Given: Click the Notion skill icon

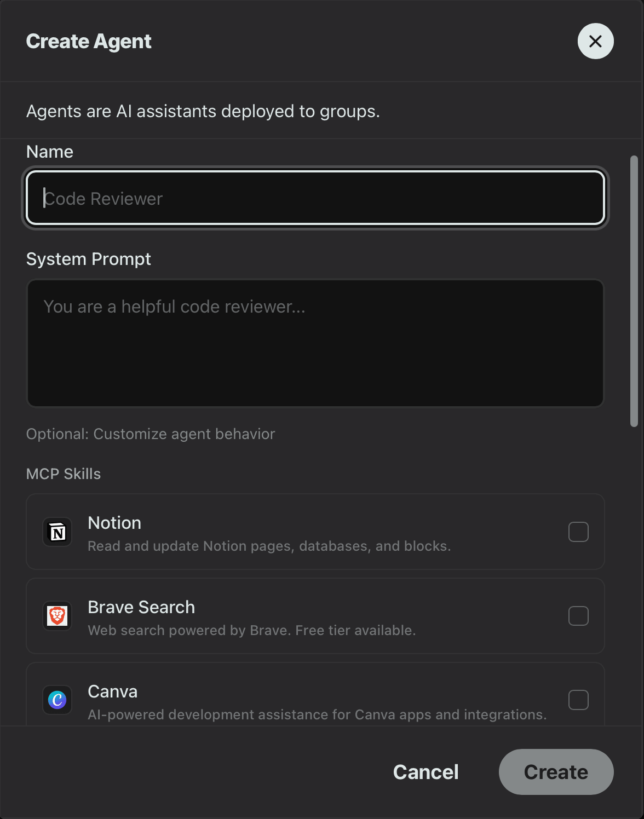Looking at the screenshot, I should 56,532.
